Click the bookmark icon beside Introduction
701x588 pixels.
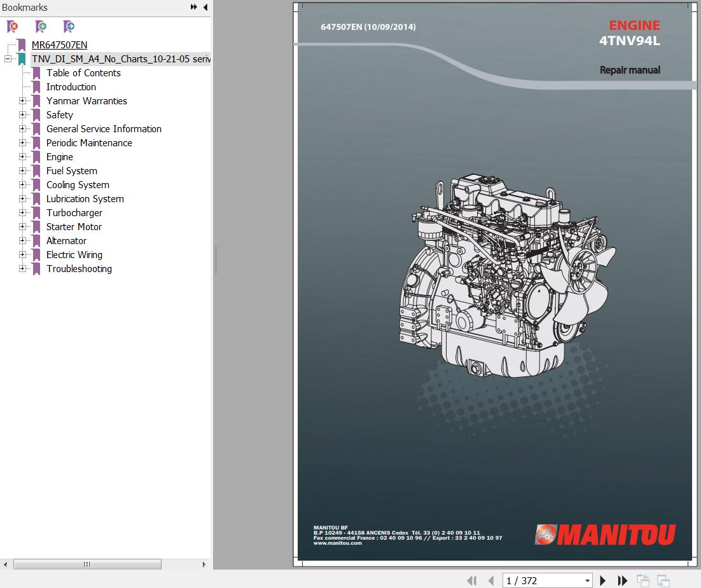click(x=37, y=87)
